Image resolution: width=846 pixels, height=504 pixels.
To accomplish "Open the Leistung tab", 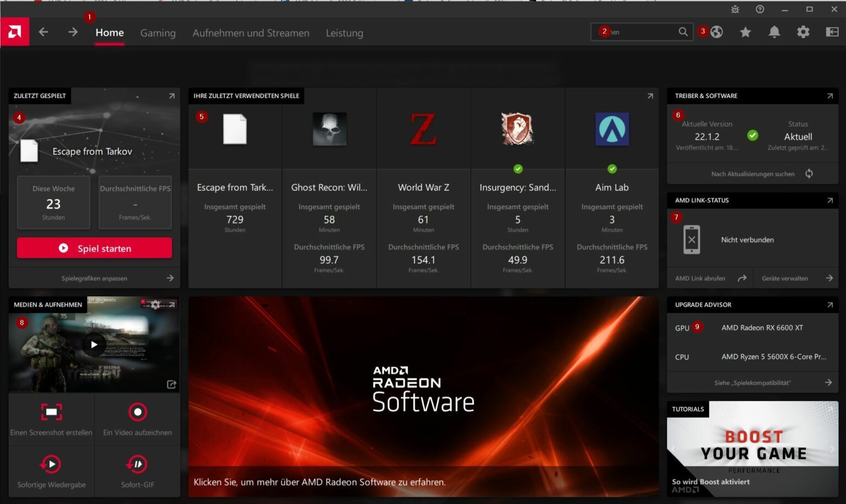I will click(x=344, y=33).
